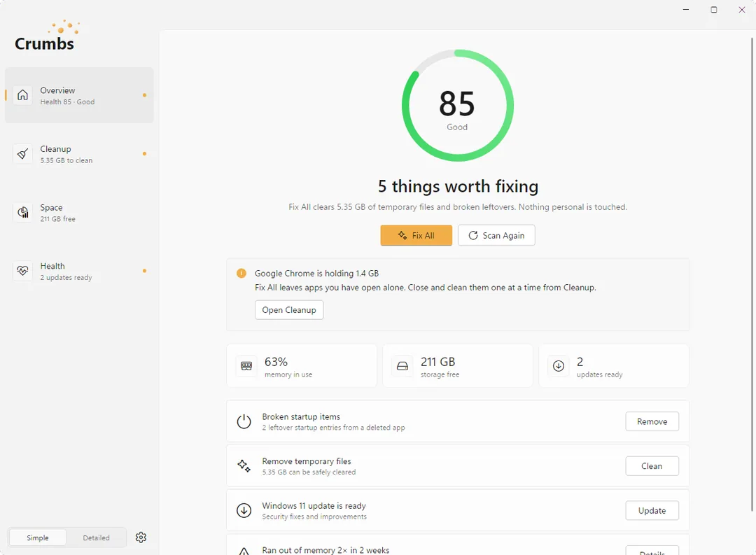The height and width of the screenshot is (555, 756).
Task: Maximize the Crumbs window
Action: 713,10
